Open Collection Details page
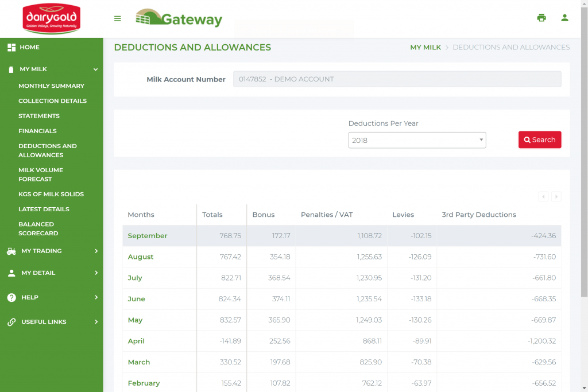The height and width of the screenshot is (392, 588). (x=52, y=101)
